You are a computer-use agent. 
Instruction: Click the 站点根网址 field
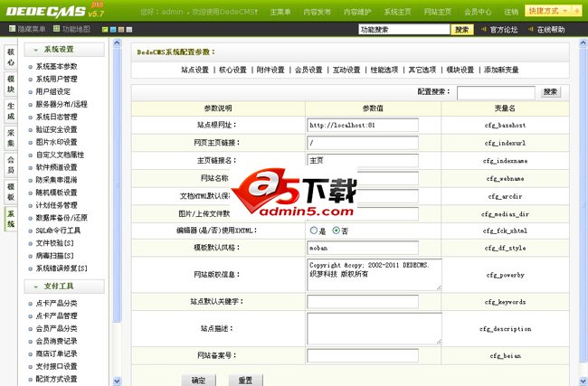tap(363, 125)
